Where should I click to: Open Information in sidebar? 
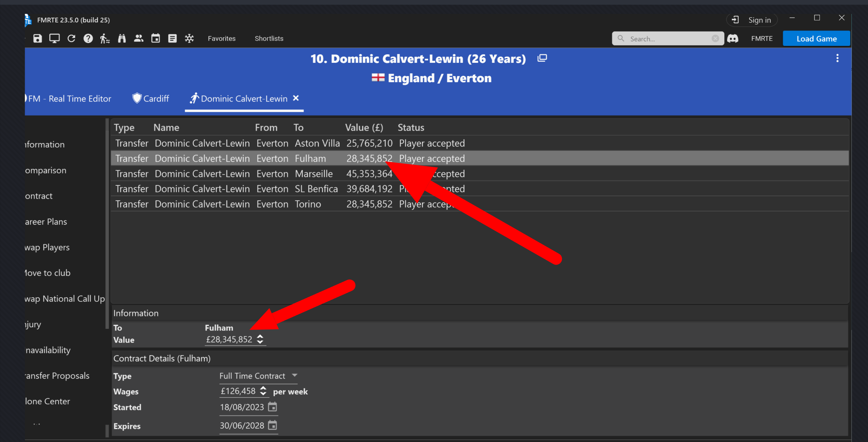click(x=45, y=144)
